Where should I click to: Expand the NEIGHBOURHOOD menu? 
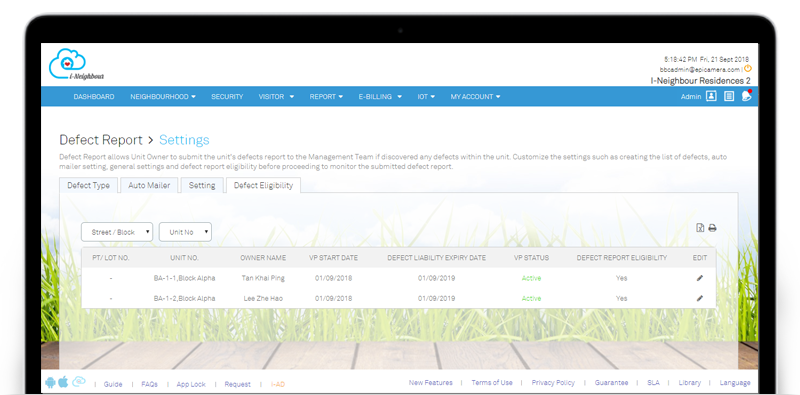tap(163, 96)
